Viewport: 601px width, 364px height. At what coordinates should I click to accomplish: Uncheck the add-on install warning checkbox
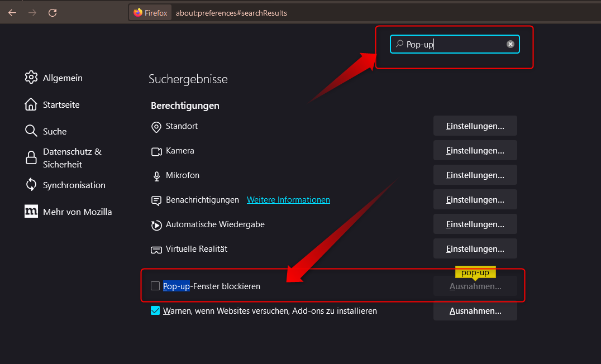pos(155,310)
